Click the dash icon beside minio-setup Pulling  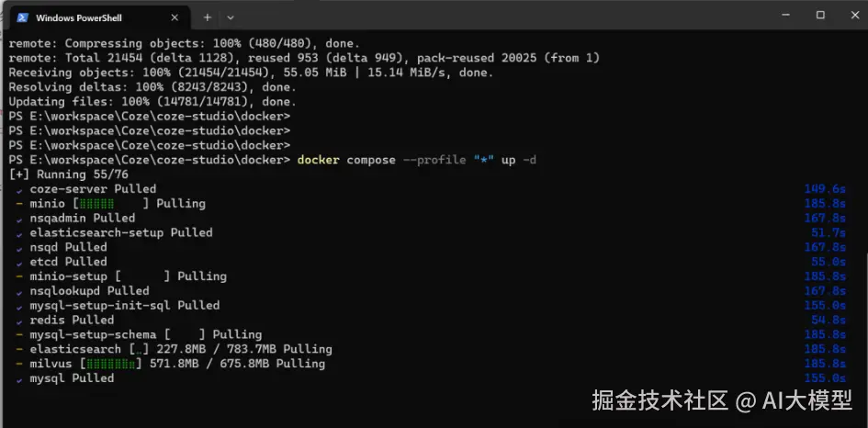pyautogui.click(x=19, y=276)
